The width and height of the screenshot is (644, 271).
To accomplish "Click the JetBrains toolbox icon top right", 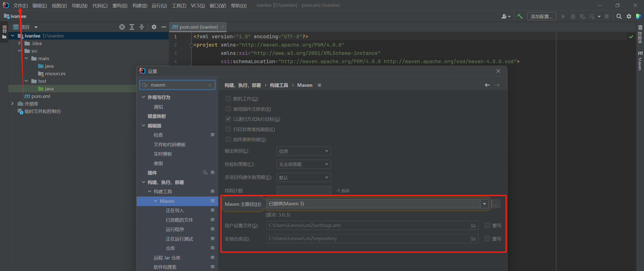I will point(639,16).
